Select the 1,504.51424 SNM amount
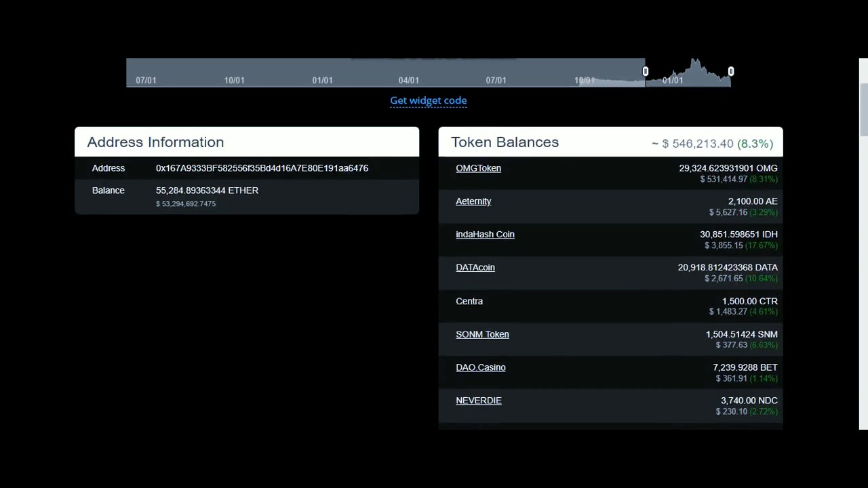This screenshot has height=488, width=868. click(742, 334)
